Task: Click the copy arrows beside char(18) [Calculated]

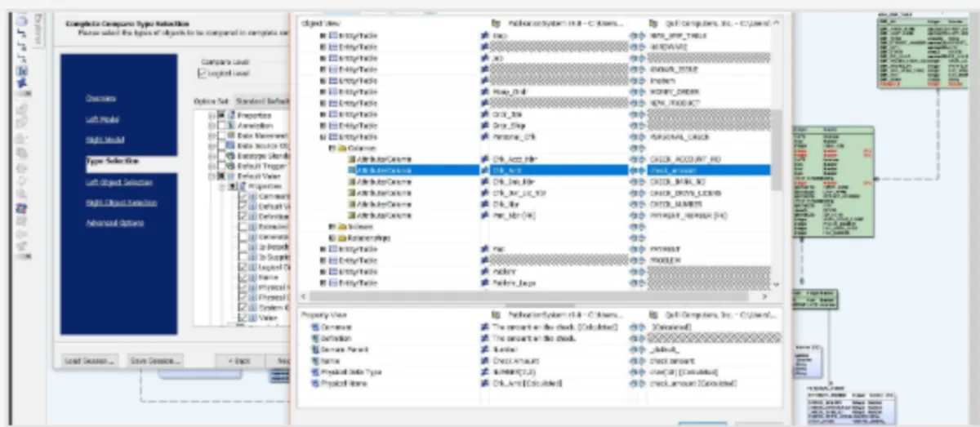Action: [x=638, y=371]
